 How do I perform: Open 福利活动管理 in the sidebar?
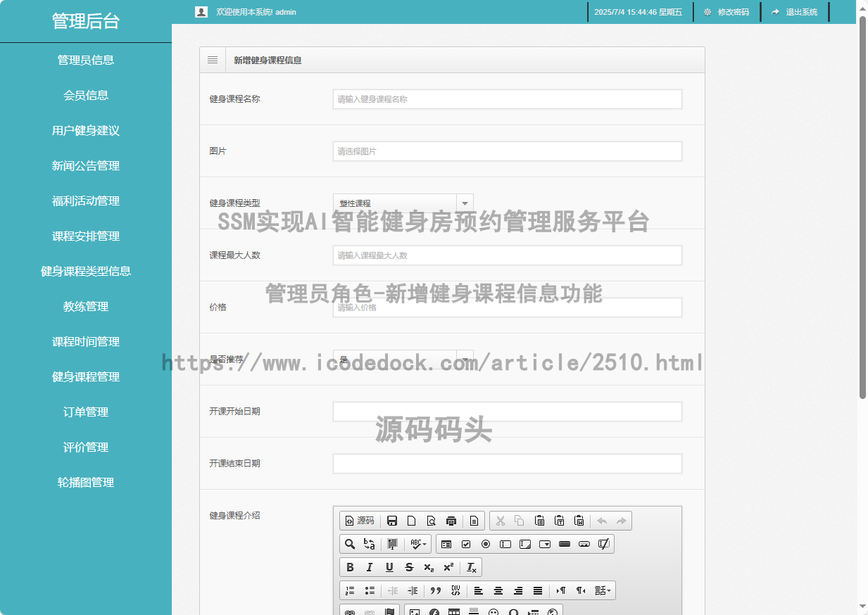pos(86,201)
